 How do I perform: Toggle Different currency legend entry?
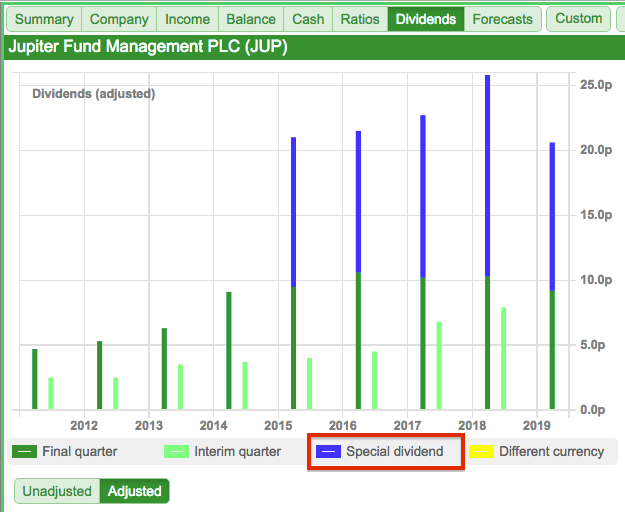coord(537,451)
